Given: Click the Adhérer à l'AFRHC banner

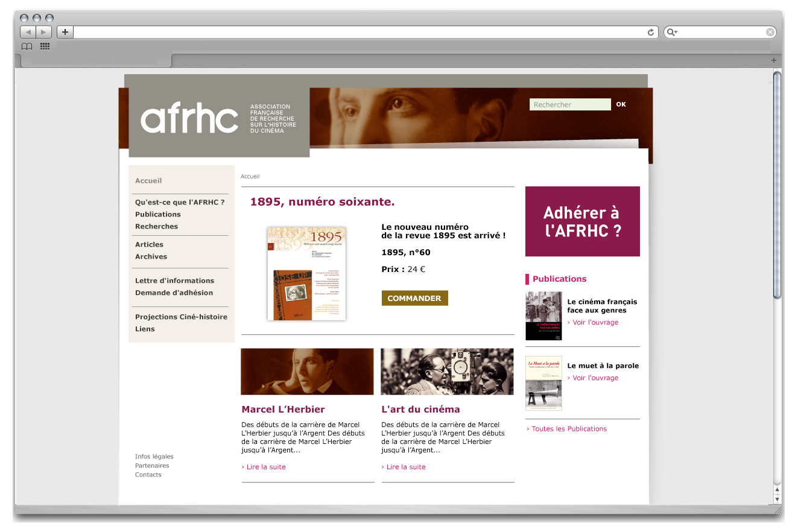Looking at the screenshot, I should [582, 221].
